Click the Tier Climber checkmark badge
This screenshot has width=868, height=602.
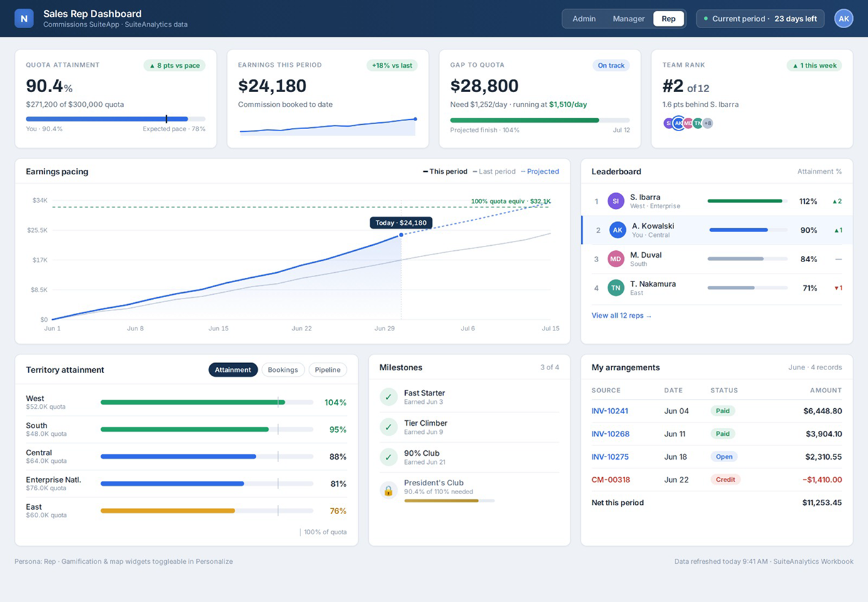pos(388,427)
